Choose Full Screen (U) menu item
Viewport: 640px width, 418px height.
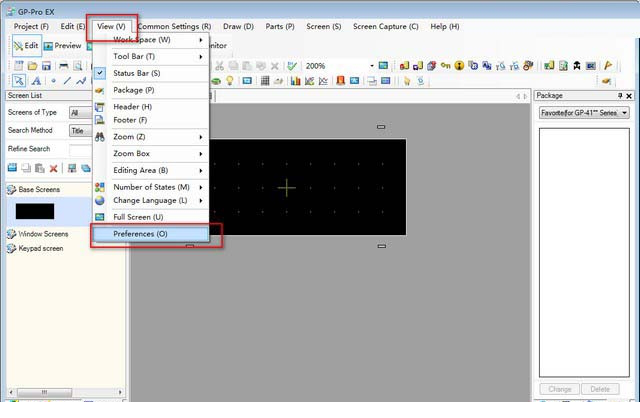[x=151, y=217]
